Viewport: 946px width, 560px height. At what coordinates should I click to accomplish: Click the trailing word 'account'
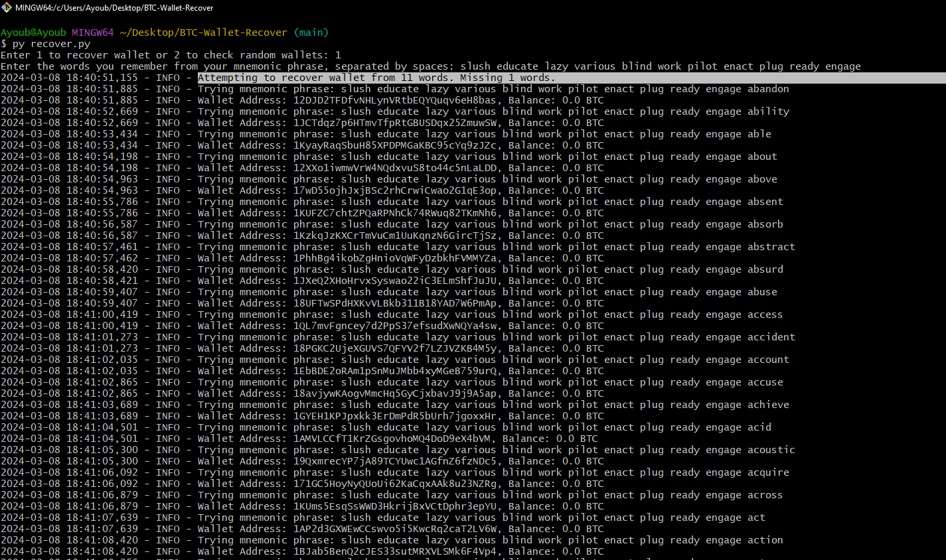[x=768, y=360]
